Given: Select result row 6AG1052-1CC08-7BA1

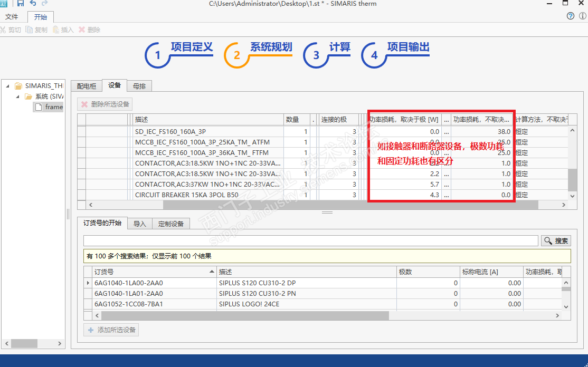Looking at the screenshot, I should pos(323,304).
